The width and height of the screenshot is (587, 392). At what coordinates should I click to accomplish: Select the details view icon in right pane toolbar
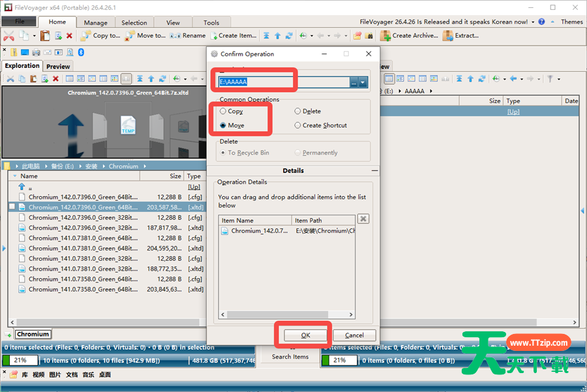pos(389,79)
